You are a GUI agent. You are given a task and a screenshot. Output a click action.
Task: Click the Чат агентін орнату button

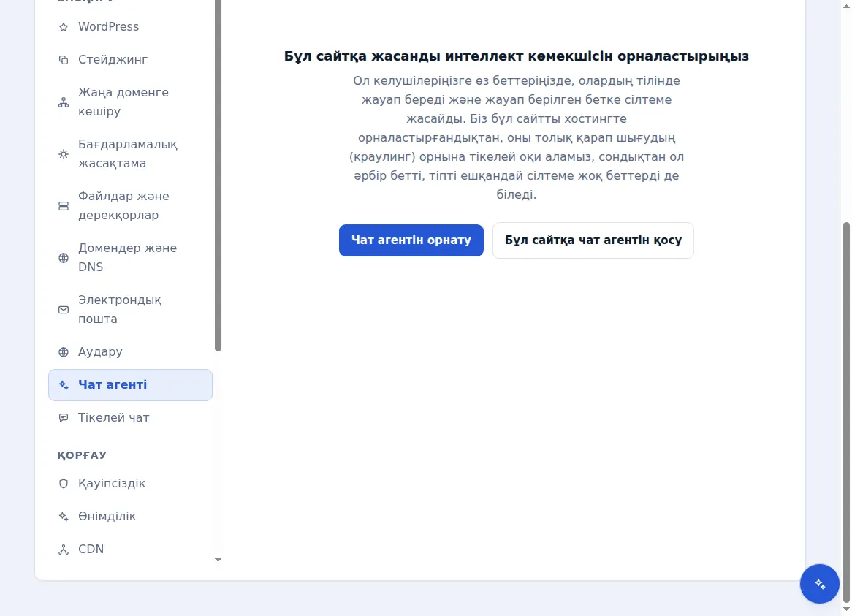411,240
